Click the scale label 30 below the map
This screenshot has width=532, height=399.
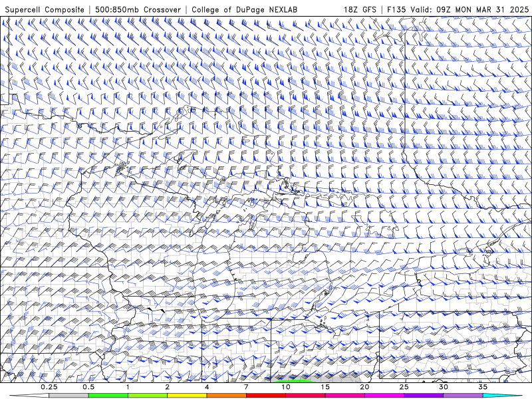pos(444,387)
